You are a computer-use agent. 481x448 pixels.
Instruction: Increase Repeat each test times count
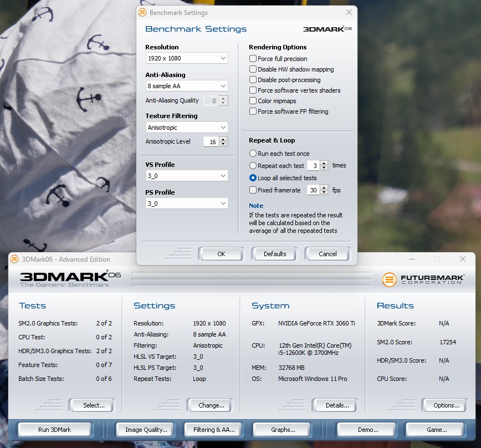[x=324, y=163]
